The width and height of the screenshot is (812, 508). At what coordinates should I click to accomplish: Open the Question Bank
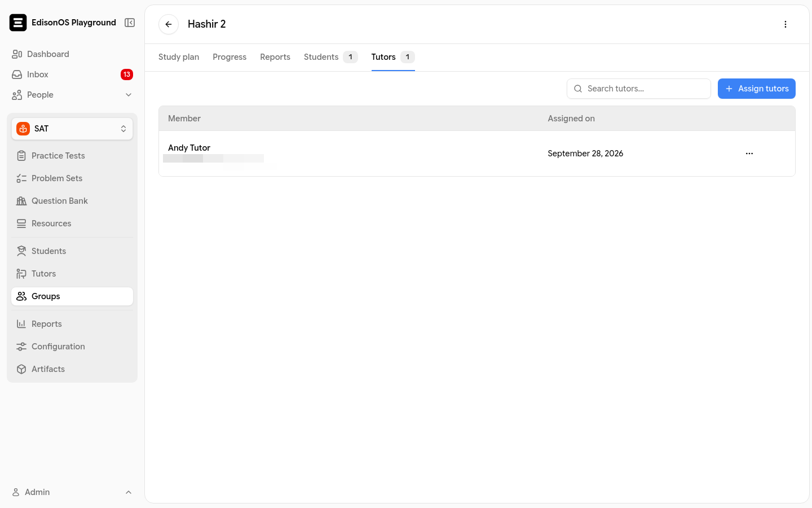click(72, 201)
